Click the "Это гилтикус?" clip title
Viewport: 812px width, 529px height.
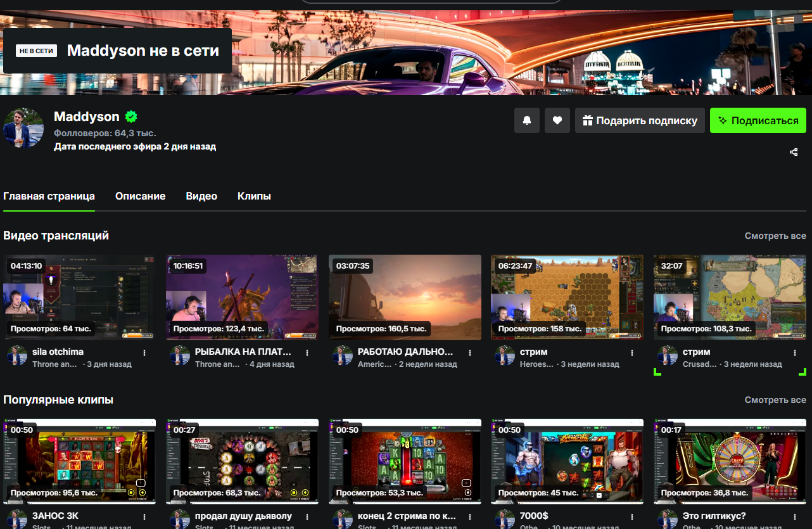[x=714, y=516]
